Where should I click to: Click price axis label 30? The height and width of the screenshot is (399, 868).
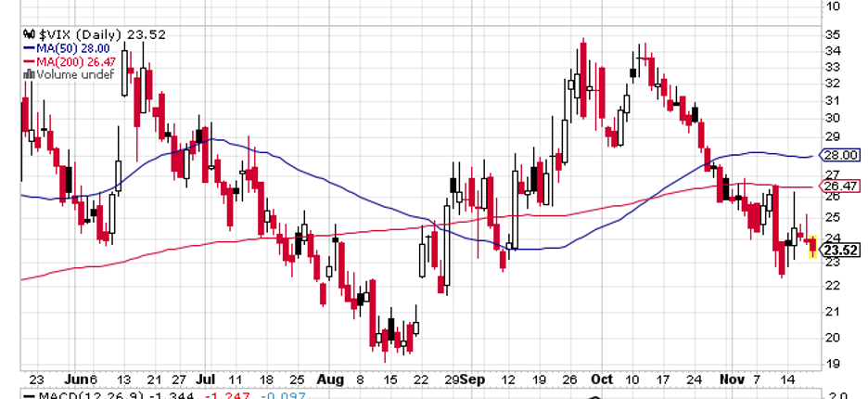click(x=833, y=118)
